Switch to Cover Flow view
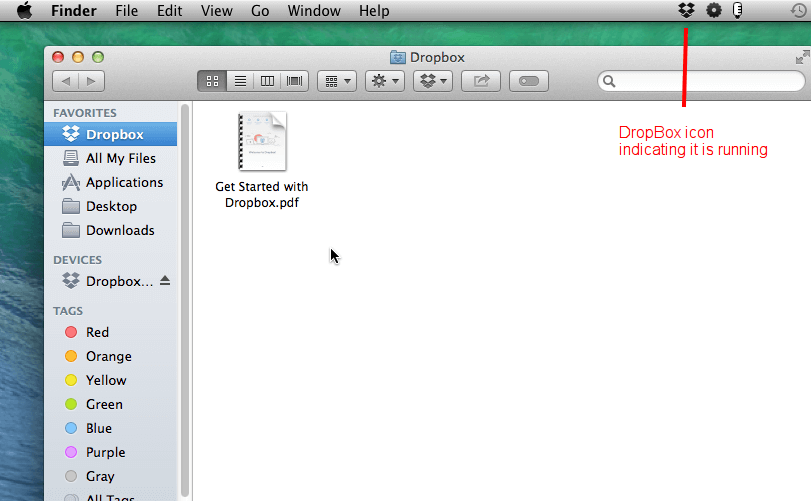811x501 pixels. click(x=295, y=81)
